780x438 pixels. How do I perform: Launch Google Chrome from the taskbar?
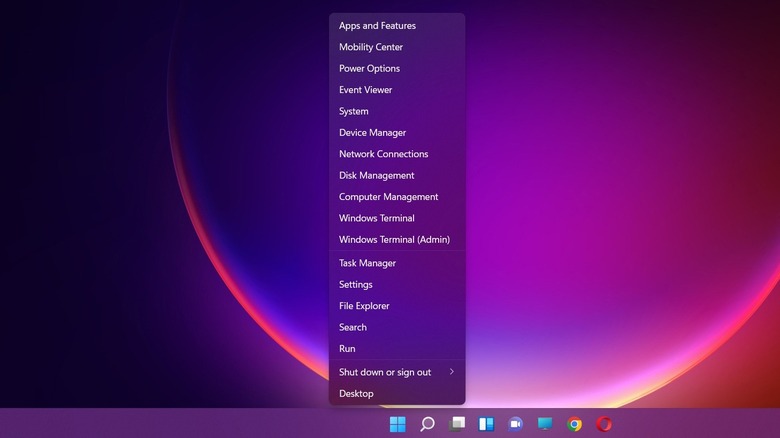(x=574, y=424)
